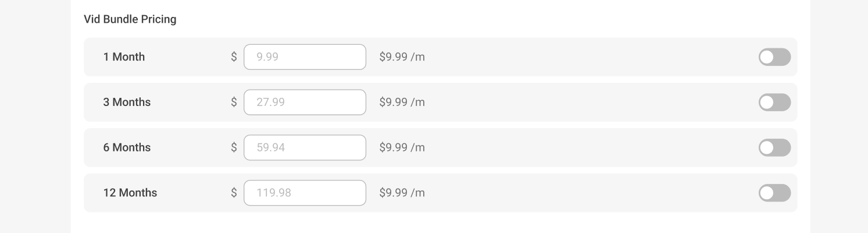Click the Vid Bundle Pricing heading
The width and height of the screenshot is (868, 233).
[130, 19]
